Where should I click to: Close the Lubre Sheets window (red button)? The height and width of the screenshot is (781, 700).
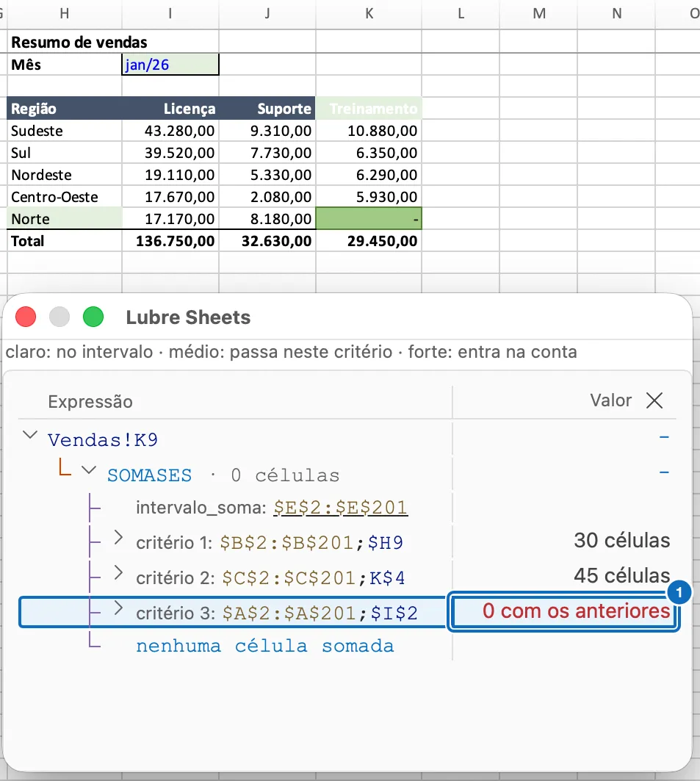tap(26, 317)
